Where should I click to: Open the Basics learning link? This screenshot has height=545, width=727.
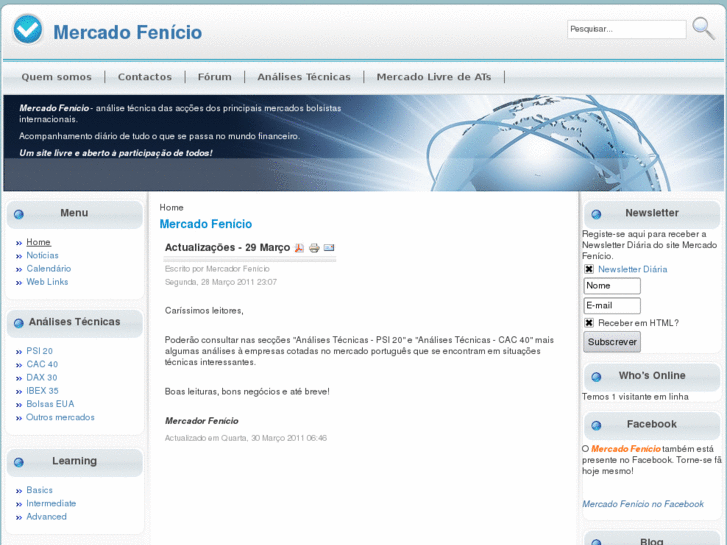[39, 490]
